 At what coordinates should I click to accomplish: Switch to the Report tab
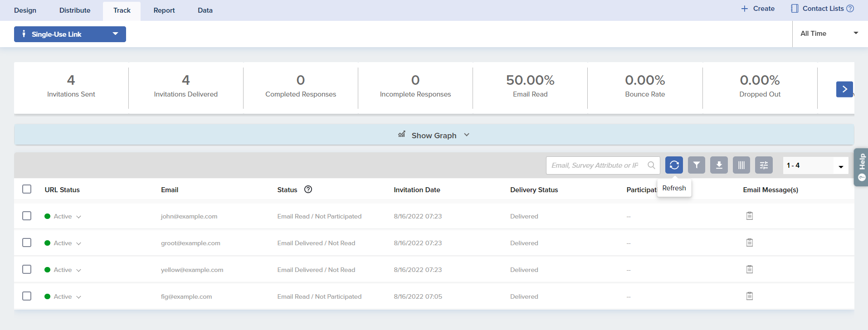click(x=164, y=10)
